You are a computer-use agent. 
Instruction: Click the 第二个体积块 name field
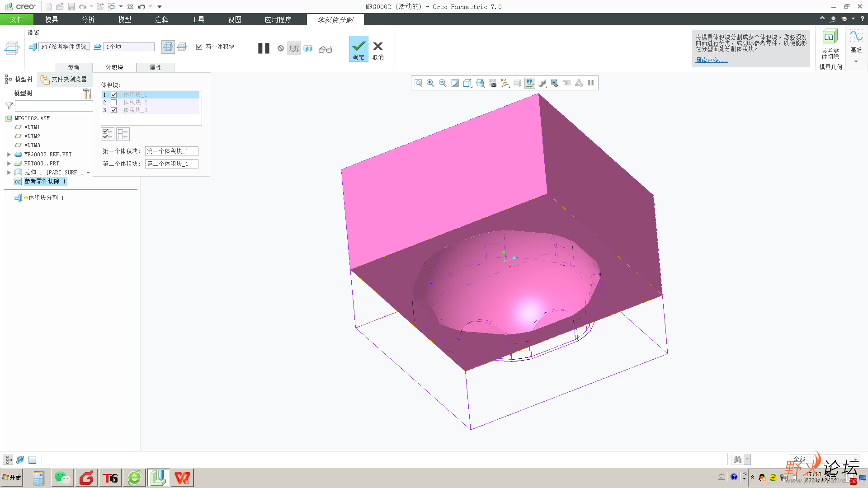171,164
